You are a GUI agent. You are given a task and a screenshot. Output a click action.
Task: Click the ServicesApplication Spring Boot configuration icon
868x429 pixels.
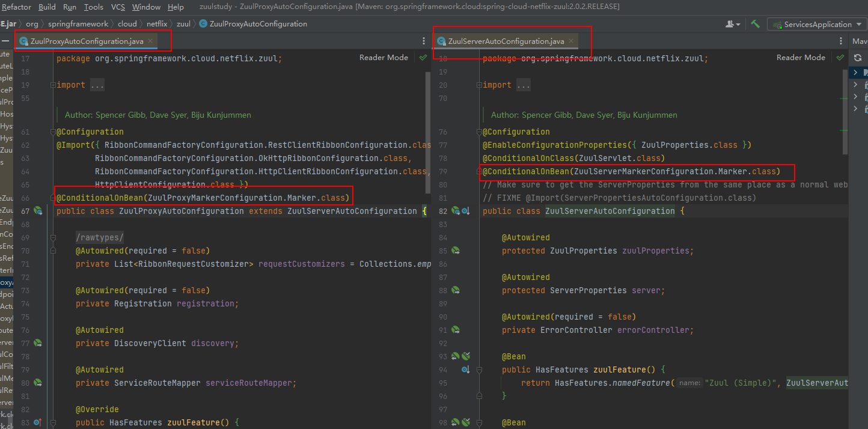tap(777, 25)
